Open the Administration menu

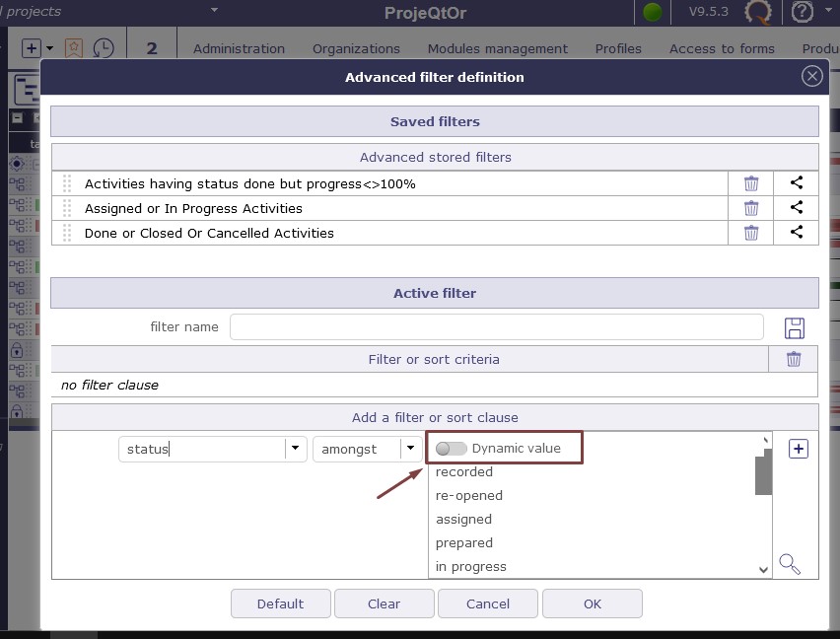point(239,48)
